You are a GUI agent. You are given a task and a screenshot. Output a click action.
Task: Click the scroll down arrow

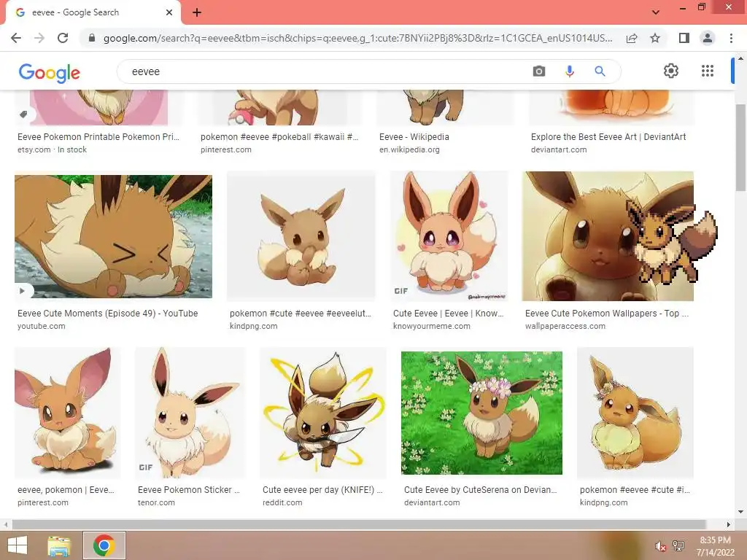click(x=740, y=512)
